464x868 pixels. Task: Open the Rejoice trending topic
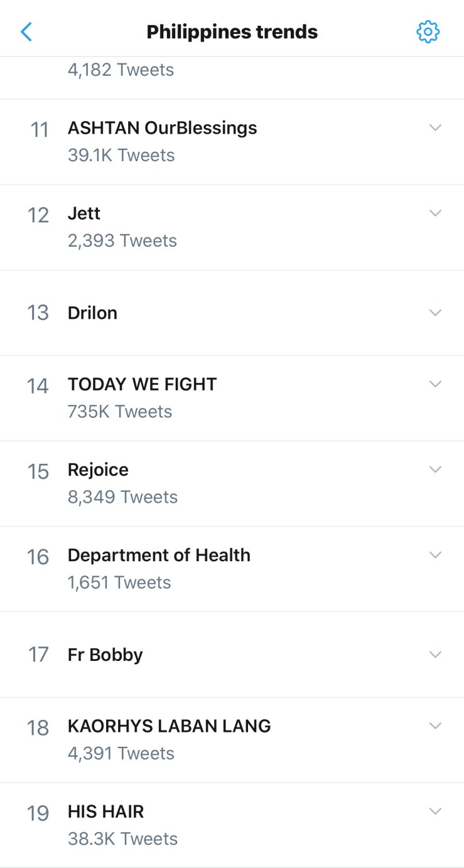click(98, 469)
